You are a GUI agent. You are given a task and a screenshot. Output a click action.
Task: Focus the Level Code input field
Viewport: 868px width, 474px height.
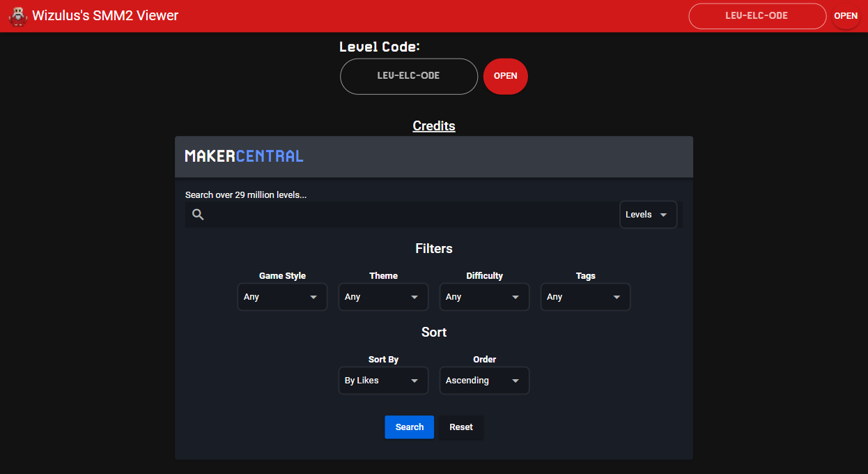point(409,76)
